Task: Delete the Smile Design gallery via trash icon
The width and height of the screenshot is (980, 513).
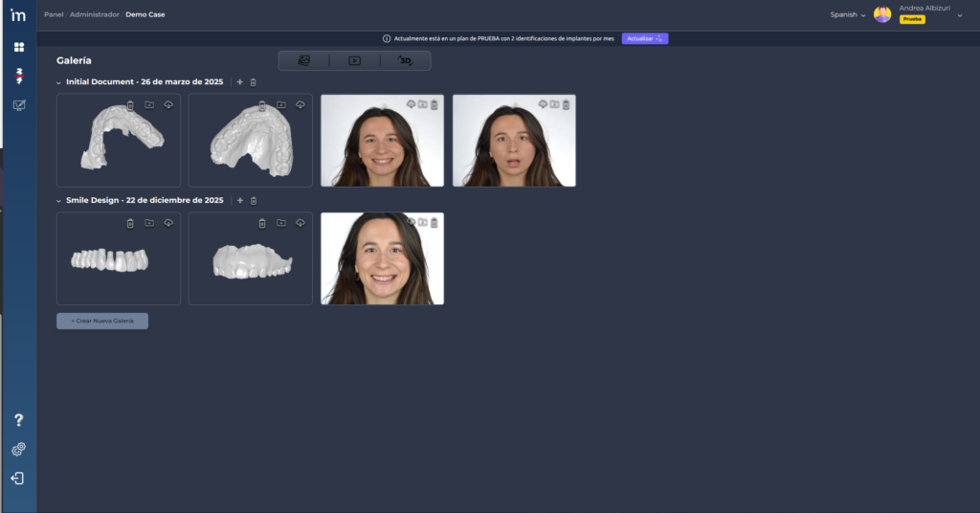Action: (254, 201)
